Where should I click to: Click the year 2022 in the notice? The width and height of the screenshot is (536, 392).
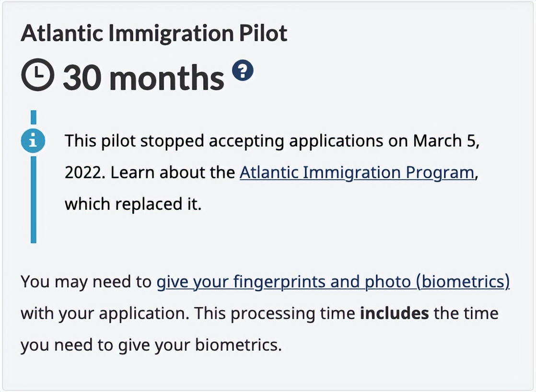[83, 173]
